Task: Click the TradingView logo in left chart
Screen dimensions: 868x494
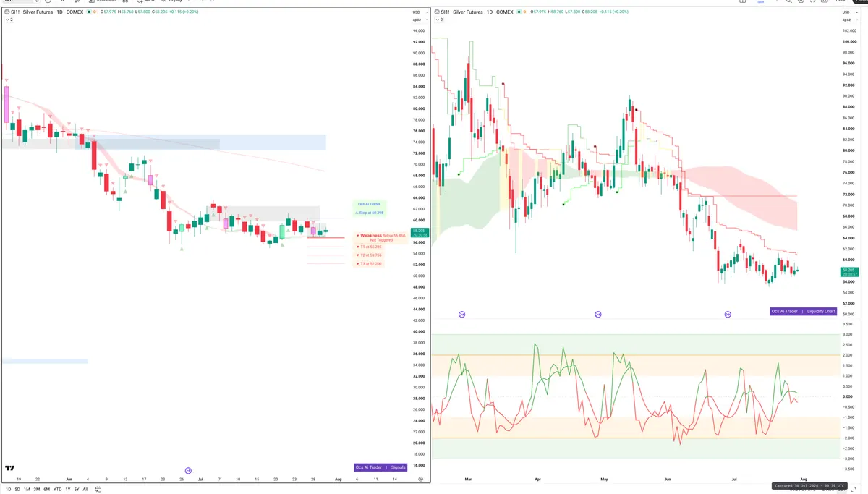Action: 10,468
